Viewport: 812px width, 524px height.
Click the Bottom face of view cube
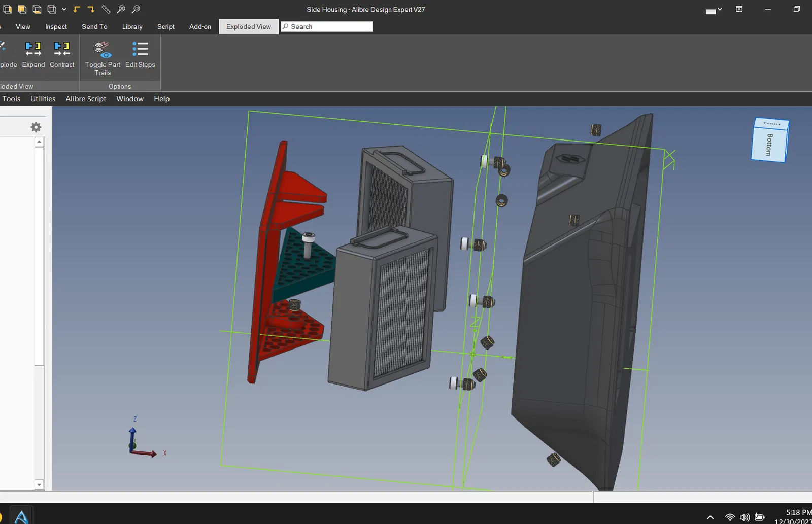click(769, 145)
